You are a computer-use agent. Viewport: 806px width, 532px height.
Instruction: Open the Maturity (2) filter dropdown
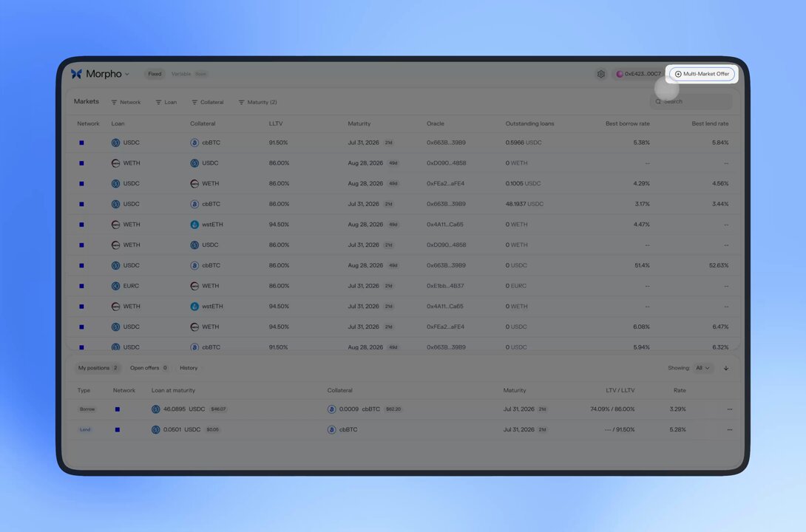257,102
